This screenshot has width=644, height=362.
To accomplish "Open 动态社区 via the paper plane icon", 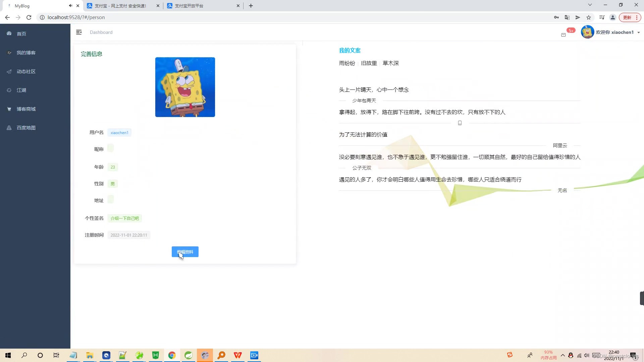I will tap(8, 71).
